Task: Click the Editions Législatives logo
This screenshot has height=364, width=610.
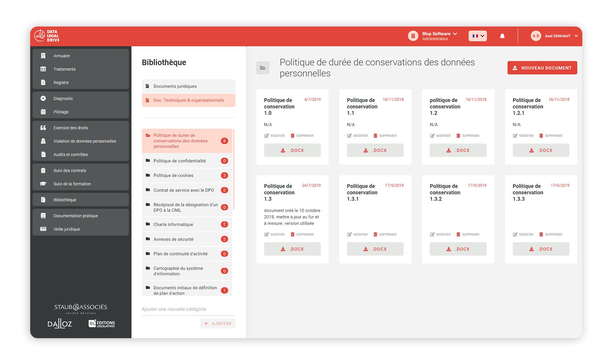Action: click(102, 323)
